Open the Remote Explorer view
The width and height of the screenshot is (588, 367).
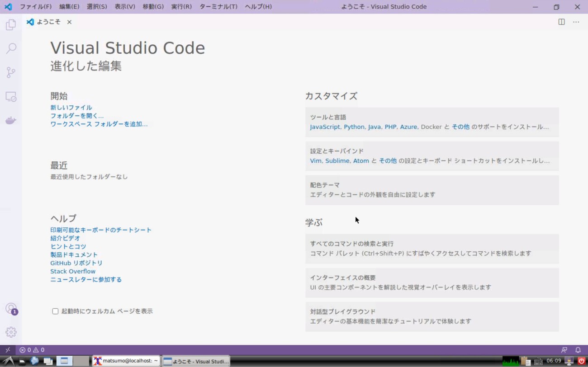(x=11, y=96)
